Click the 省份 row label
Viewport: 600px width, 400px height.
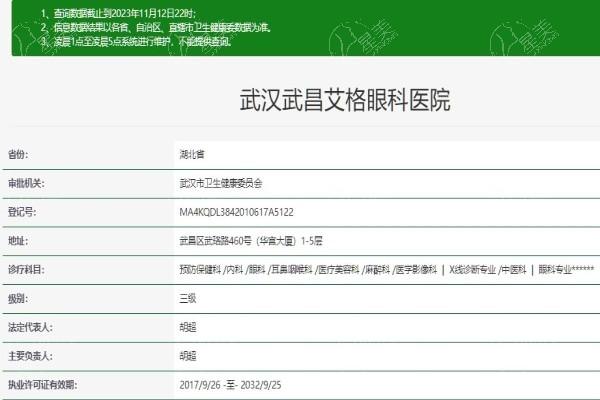[x=18, y=155]
